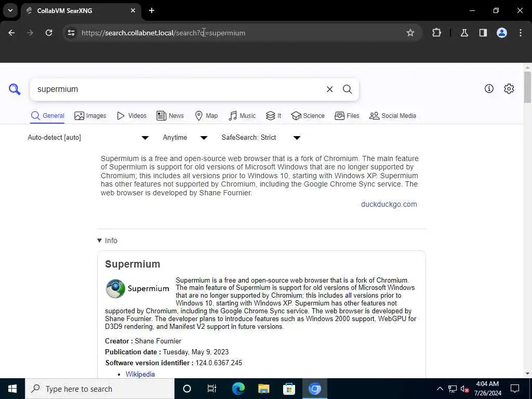Image resolution: width=532 pixels, height=399 pixels.
Task: Open the browser three-dot menu
Action: [x=521, y=33]
